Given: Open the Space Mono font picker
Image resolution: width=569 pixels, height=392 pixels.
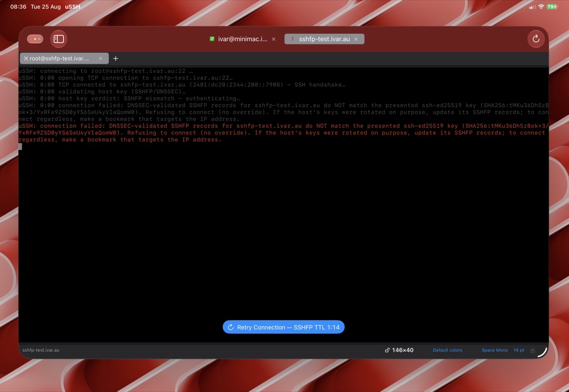Looking at the screenshot, I should pos(495,350).
